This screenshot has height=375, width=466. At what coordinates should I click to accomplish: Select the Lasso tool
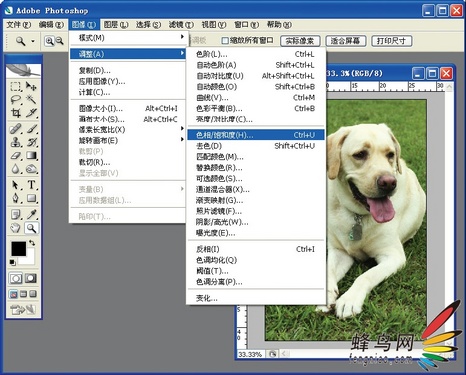[x=16, y=99]
